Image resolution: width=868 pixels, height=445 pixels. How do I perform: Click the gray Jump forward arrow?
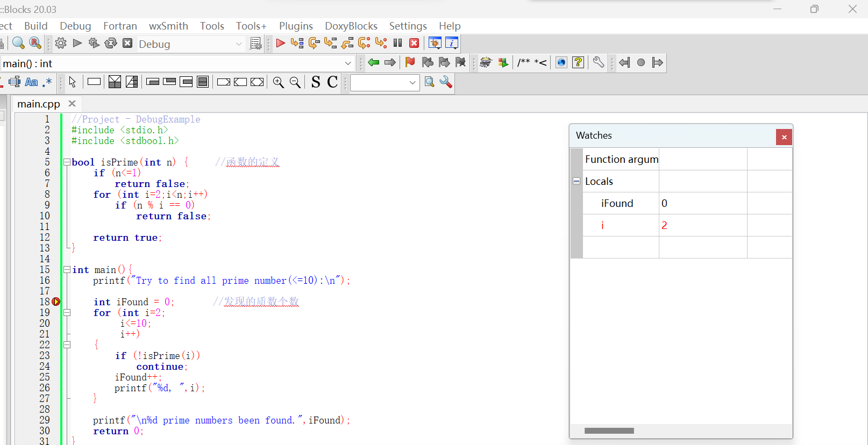click(390, 63)
